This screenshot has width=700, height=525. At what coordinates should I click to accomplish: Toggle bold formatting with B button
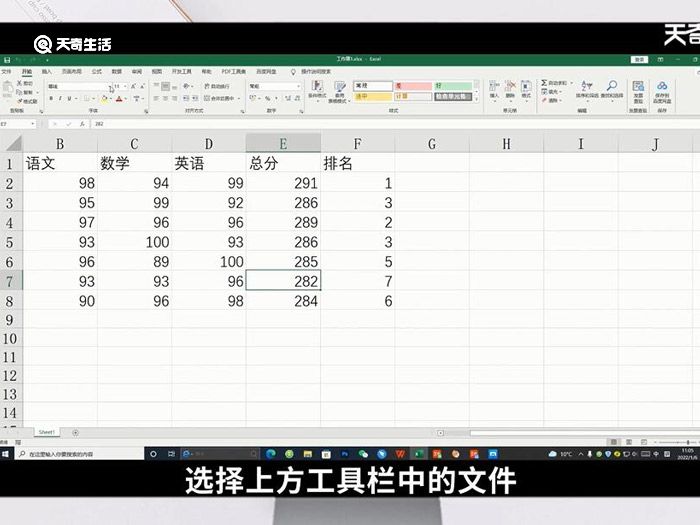tap(51, 98)
